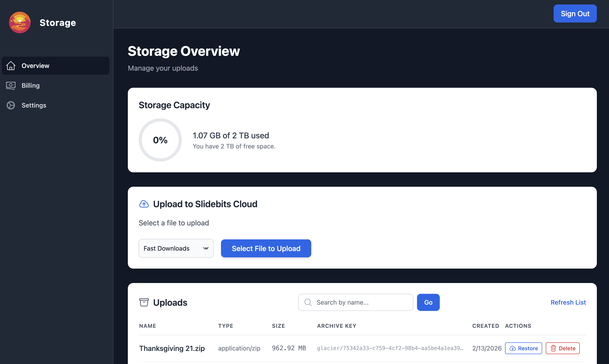Click the ARCHIVE KEY column header

tap(337, 326)
